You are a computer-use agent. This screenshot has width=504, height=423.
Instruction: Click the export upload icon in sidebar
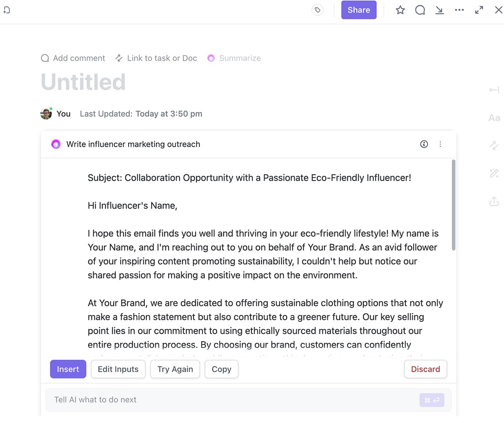(494, 202)
